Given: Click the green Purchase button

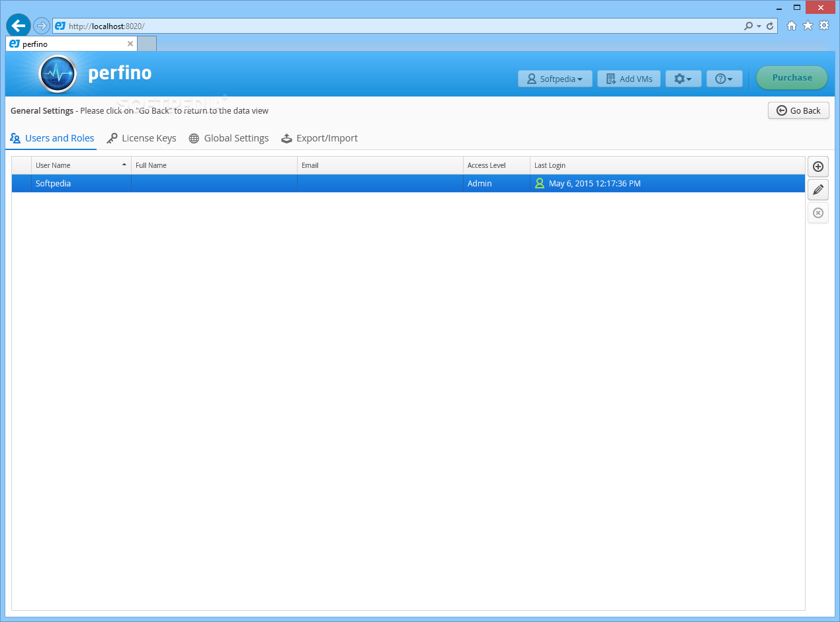Looking at the screenshot, I should click(792, 77).
